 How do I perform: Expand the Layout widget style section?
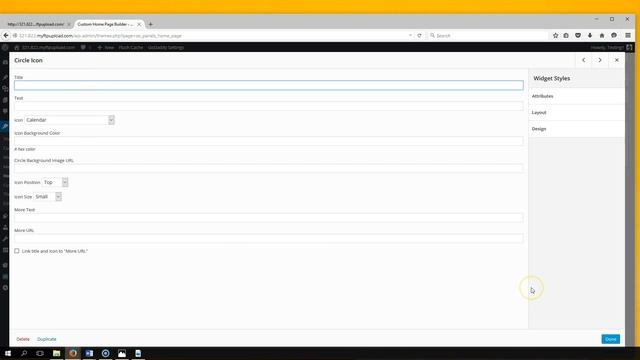(x=576, y=113)
